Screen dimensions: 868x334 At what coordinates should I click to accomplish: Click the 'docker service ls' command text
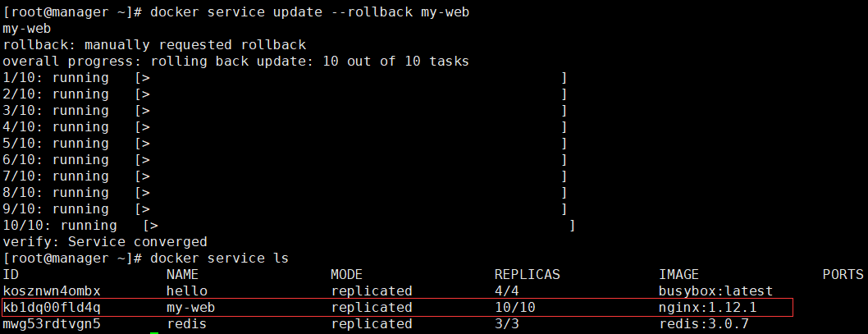(219, 259)
